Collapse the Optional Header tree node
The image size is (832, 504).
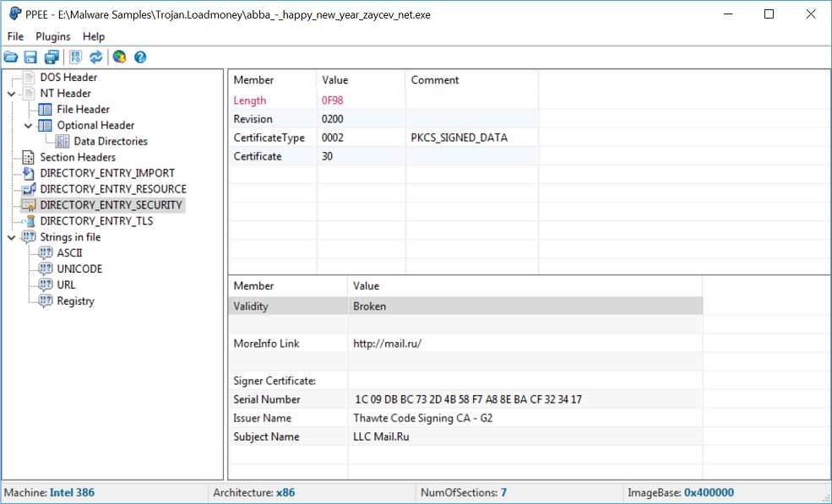pyautogui.click(x=28, y=126)
